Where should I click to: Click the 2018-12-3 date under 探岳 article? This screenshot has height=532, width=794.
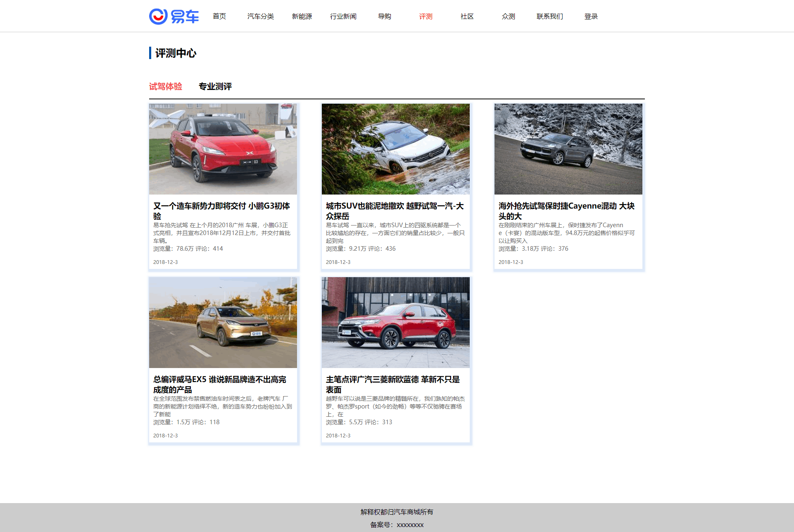point(338,262)
